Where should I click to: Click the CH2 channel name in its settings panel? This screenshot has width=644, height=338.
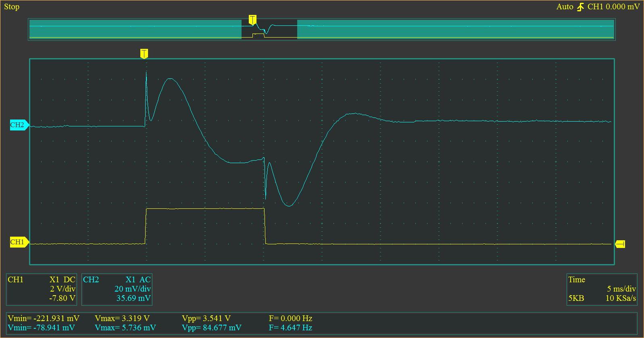[x=91, y=279]
